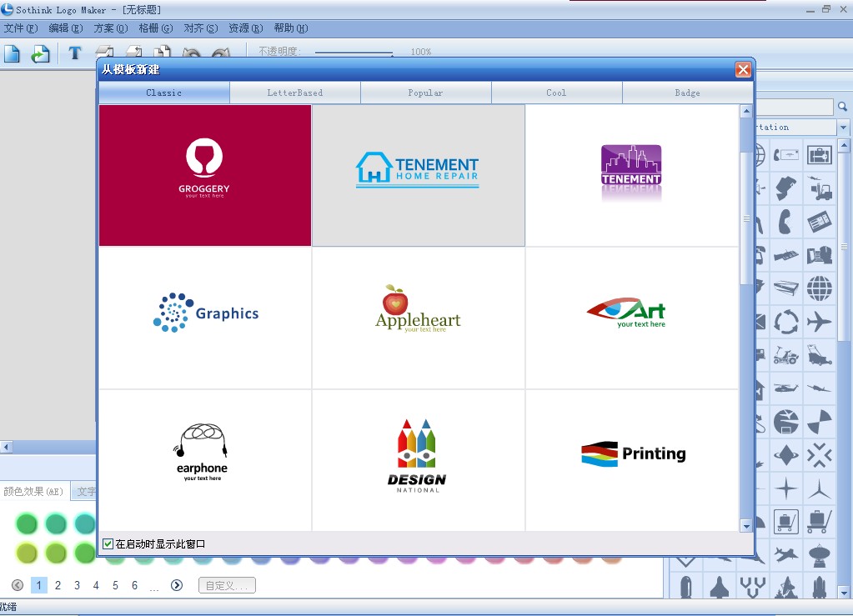
Task: Click next color page arrow
Action: pyautogui.click(x=176, y=585)
